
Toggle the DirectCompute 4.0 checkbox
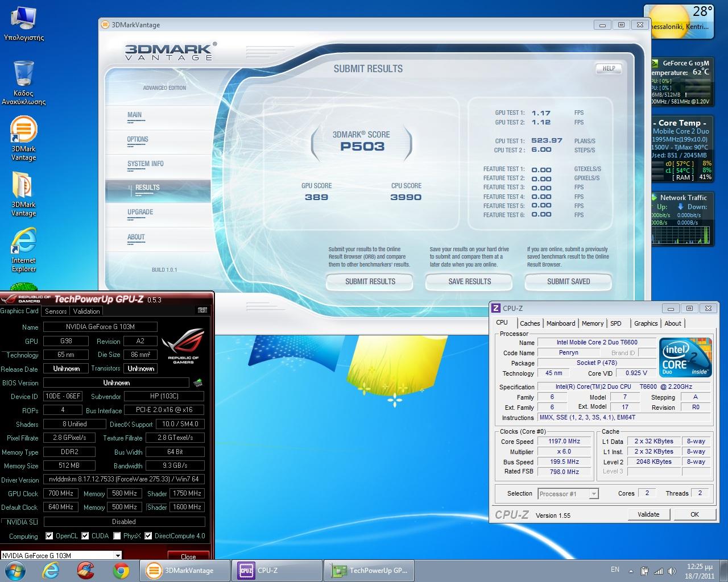point(148,536)
